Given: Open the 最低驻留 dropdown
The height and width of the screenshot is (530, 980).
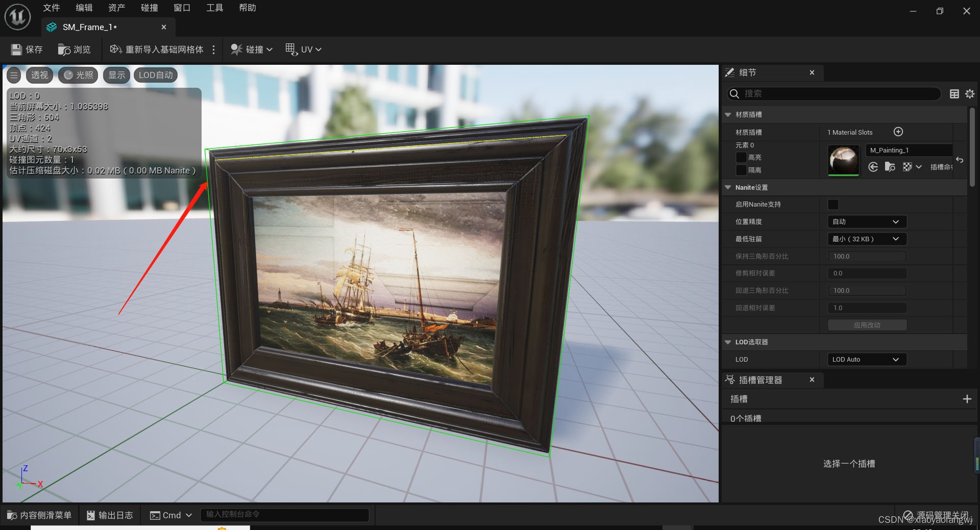Looking at the screenshot, I should click(867, 239).
